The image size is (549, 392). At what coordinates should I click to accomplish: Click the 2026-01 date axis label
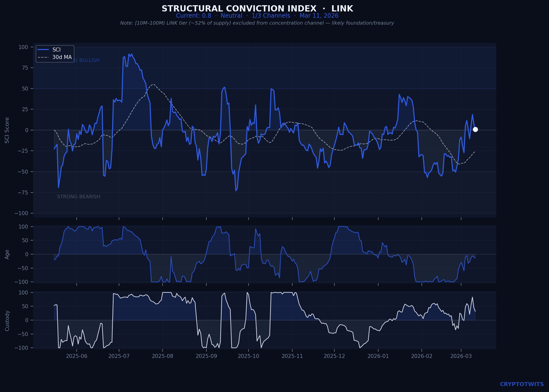coord(378,356)
